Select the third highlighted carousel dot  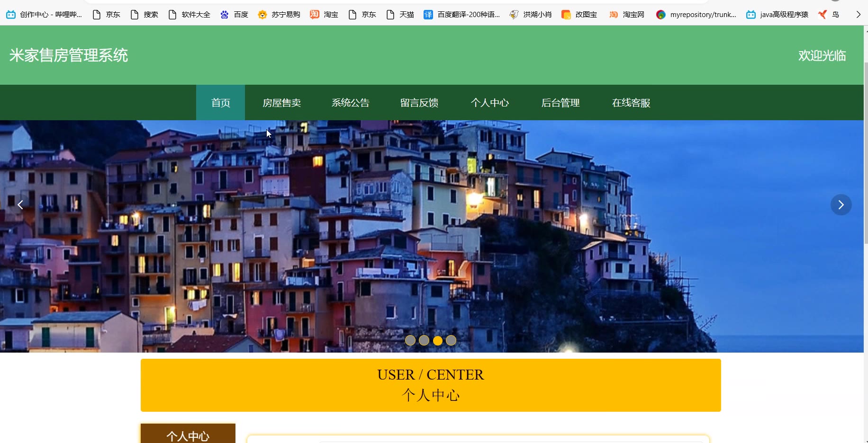(x=438, y=340)
